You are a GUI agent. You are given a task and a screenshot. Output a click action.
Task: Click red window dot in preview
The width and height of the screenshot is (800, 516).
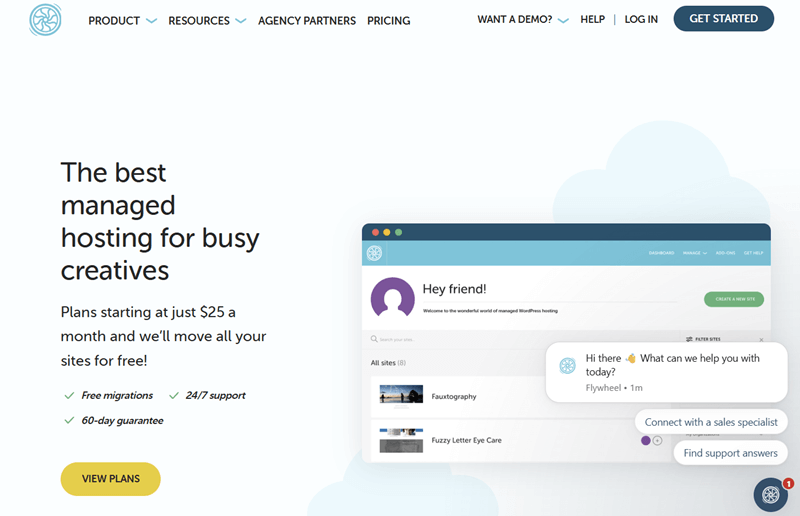(x=376, y=232)
